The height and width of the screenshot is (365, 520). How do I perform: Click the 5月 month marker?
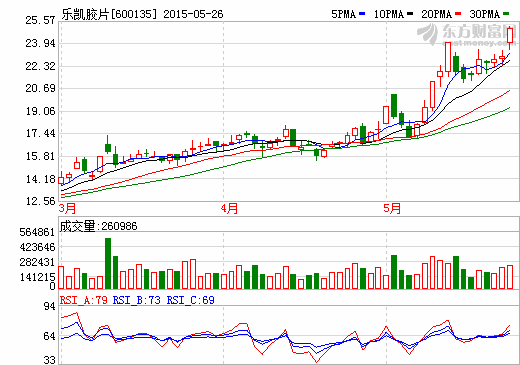(392, 209)
